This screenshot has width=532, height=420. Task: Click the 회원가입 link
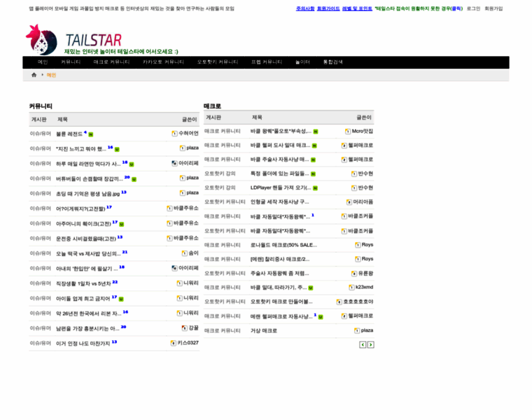(494, 8)
